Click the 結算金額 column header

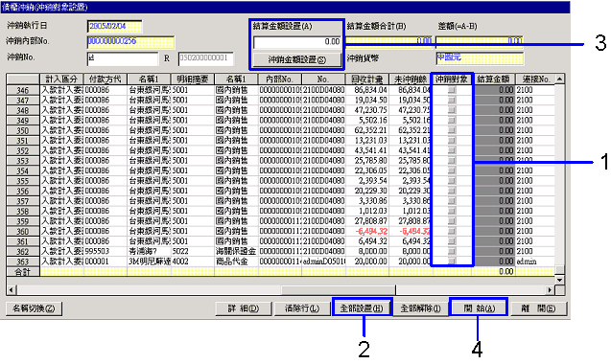(494, 80)
